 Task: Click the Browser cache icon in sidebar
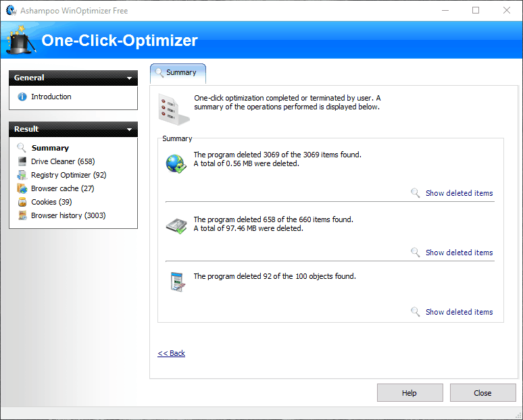(x=22, y=188)
